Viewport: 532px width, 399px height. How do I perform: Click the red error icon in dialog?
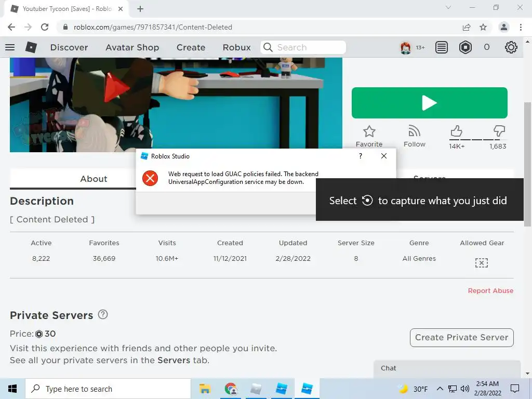[x=150, y=178]
